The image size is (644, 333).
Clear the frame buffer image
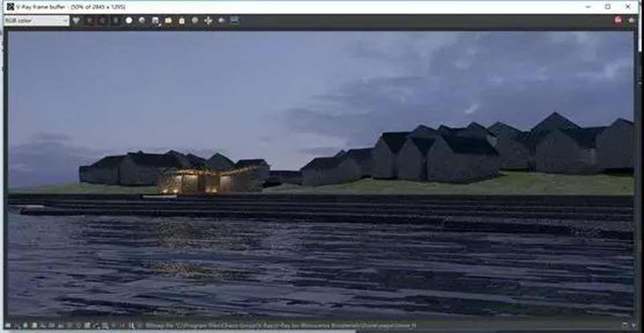click(x=181, y=20)
